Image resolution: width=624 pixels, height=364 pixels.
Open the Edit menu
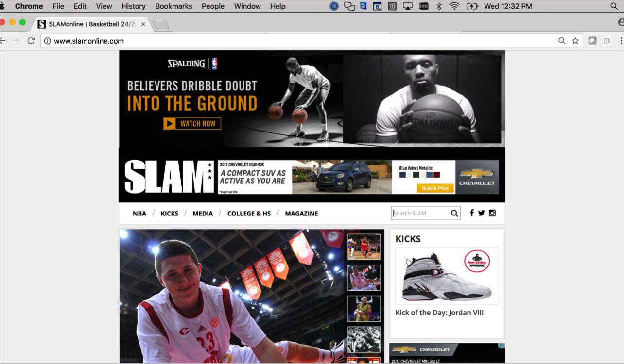coord(80,6)
